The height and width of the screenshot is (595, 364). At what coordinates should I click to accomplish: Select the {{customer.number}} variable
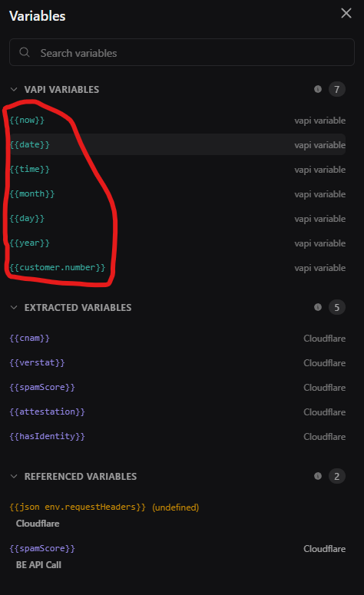coord(177,267)
